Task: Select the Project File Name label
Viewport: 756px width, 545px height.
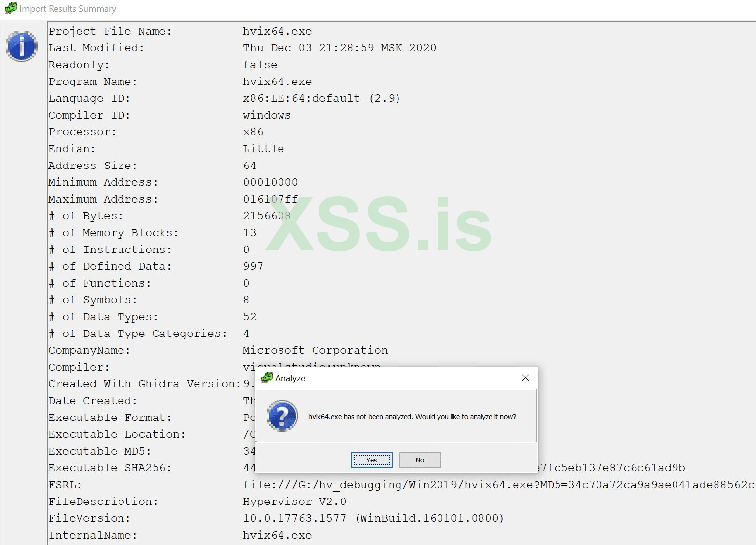Action: tap(110, 31)
